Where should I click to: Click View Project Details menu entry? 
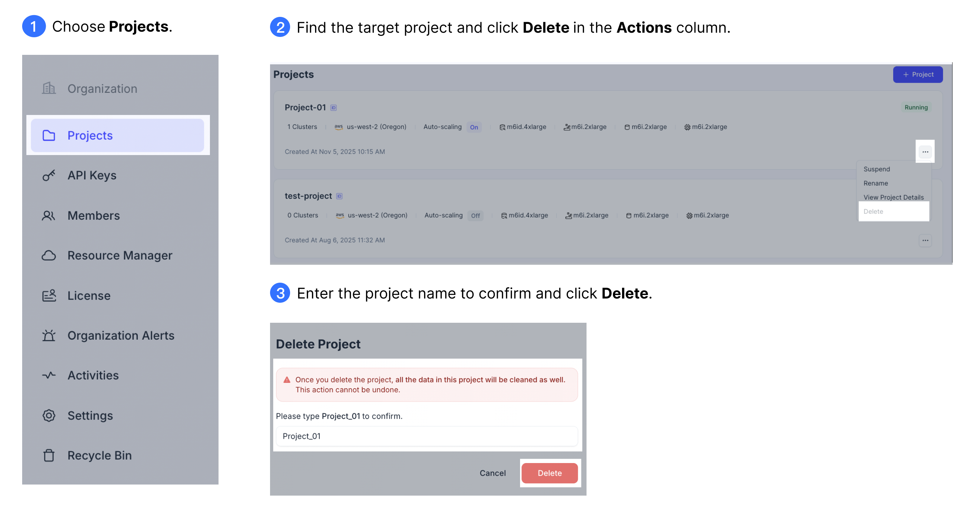[x=893, y=197]
